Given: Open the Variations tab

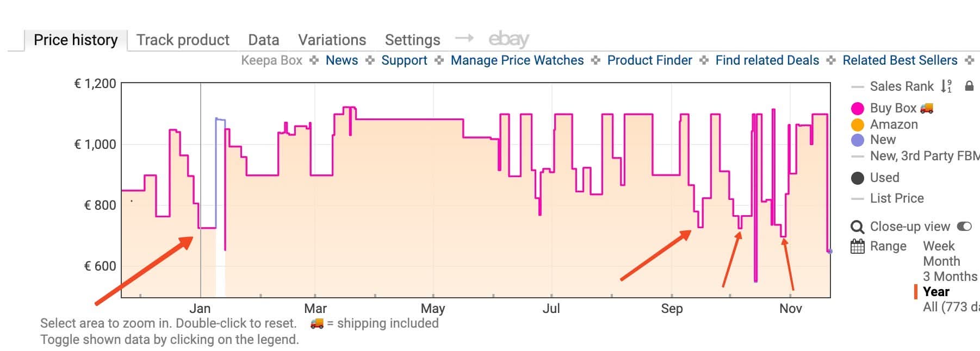Looking at the screenshot, I should click(331, 39).
